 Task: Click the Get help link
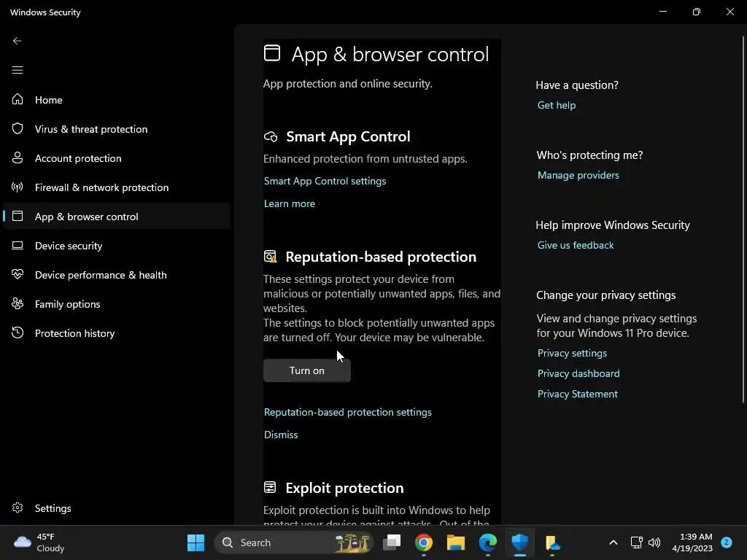(557, 105)
